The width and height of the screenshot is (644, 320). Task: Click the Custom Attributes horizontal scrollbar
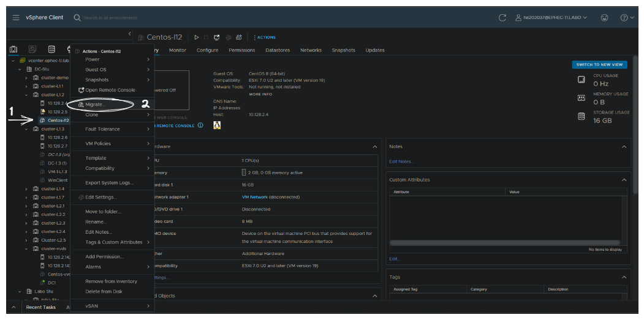[x=505, y=243]
